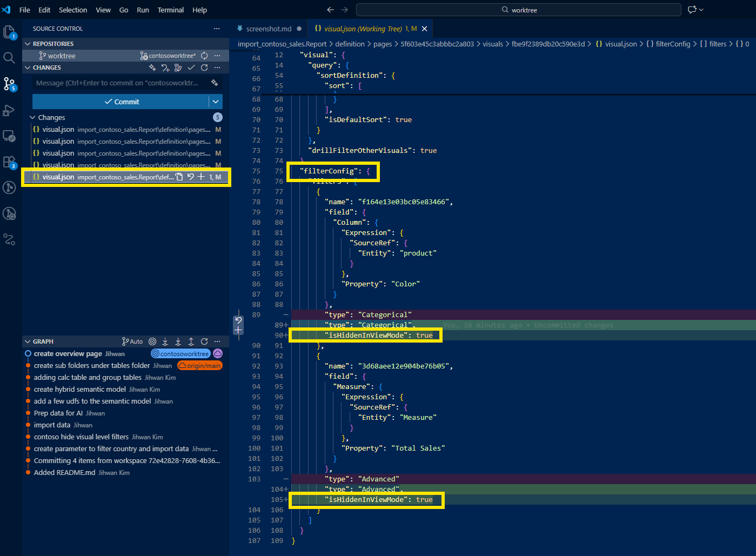The image size is (756, 556).
Task: Go to current history item in GRAPH
Action: pos(152,341)
